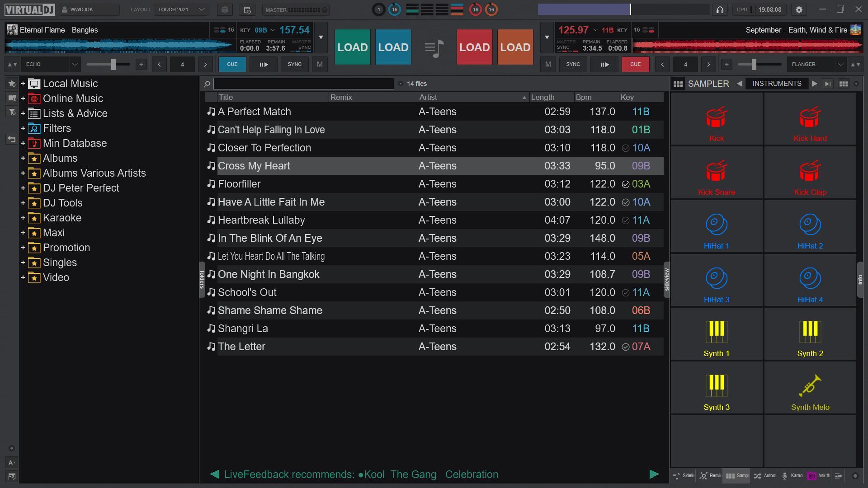Click the 3D cube icon in top bar

pyautogui.click(x=225, y=9)
